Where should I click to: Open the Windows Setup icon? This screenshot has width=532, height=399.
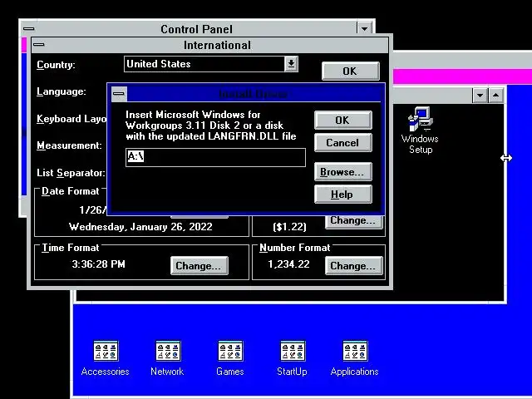click(420, 130)
